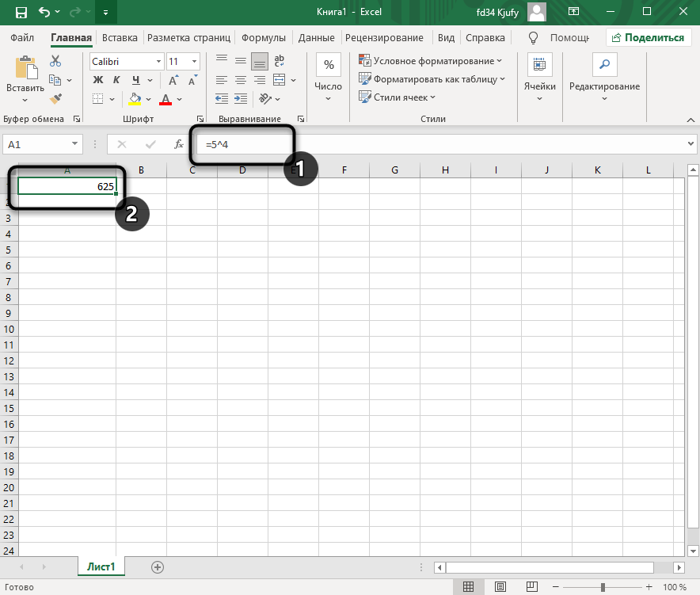
Task: Open the Условное форматирование dropdown
Action: (431, 61)
